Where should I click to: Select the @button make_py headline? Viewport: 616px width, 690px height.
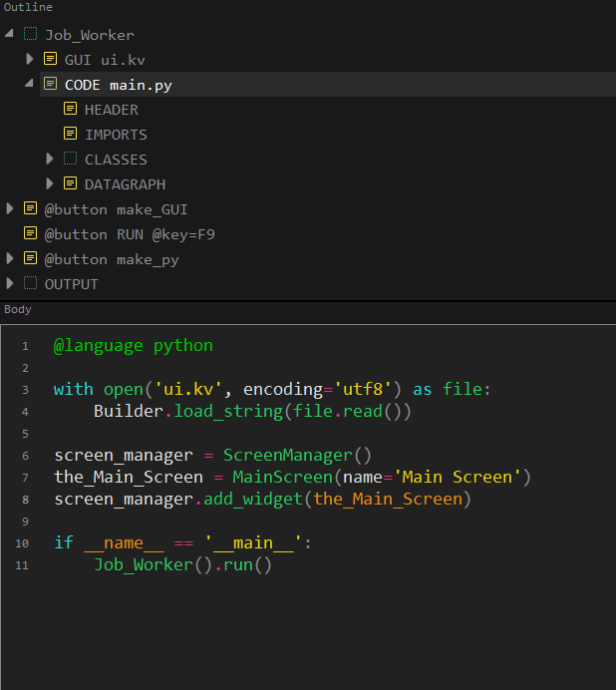click(112, 259)
